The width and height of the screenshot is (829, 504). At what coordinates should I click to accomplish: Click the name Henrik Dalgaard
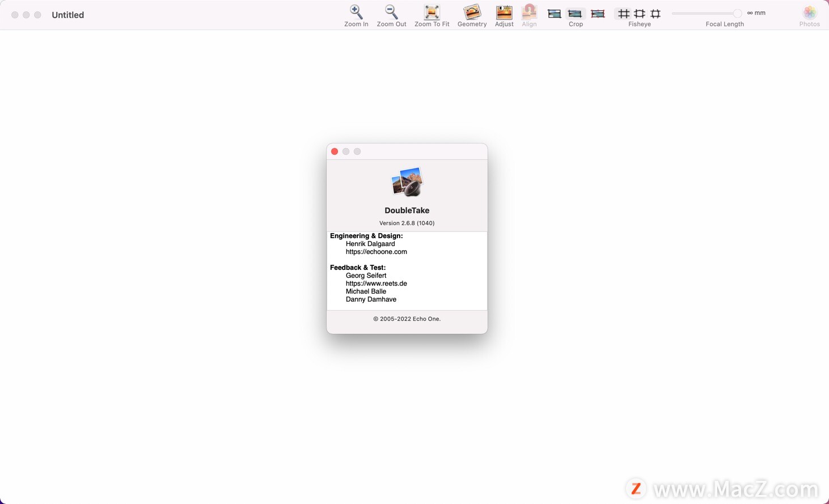pyautogui.click(x=370, y=244)
